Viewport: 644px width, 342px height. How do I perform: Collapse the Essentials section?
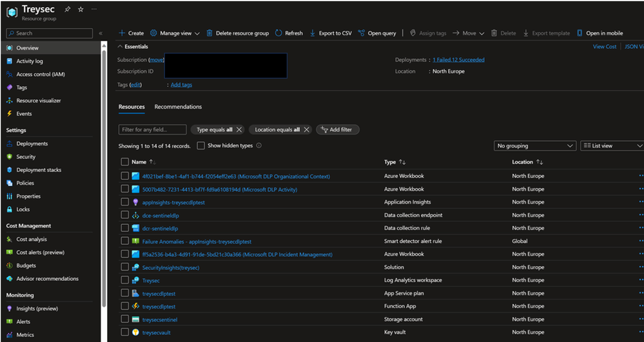click(133, 47)
